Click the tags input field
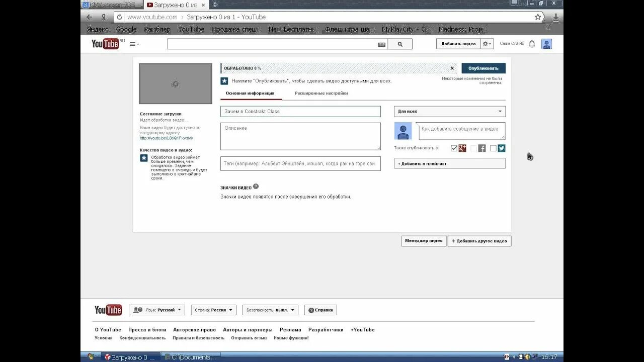The height and width of the screenshot is (362, 644). tap(300, 163)
